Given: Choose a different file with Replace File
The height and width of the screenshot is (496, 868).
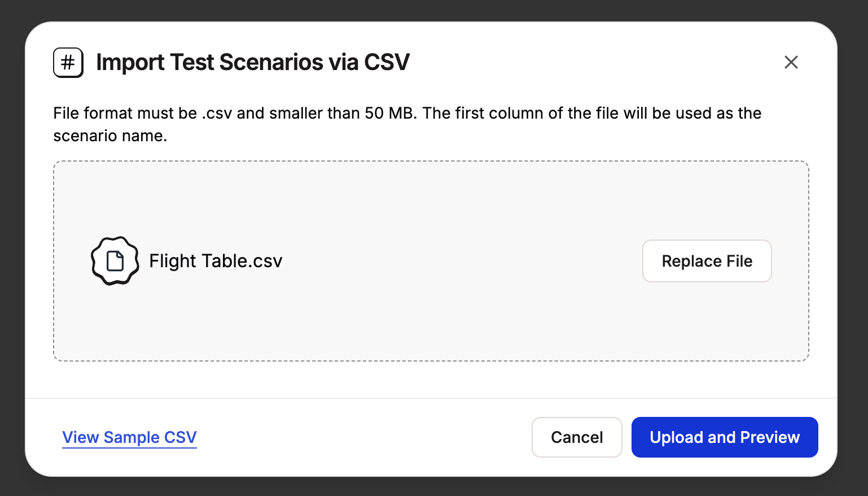Looking at the screenshot, I should pyautogui.click(x=707, y=261).
